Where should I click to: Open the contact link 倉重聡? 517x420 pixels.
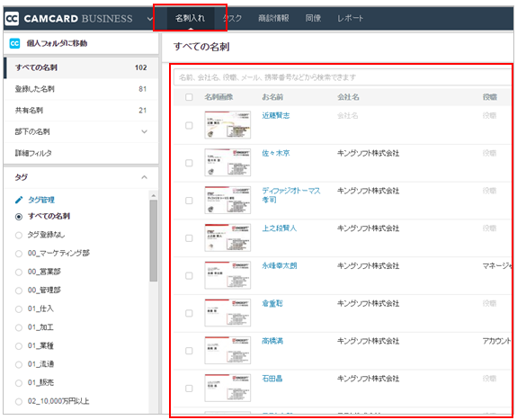click(272, 303)
